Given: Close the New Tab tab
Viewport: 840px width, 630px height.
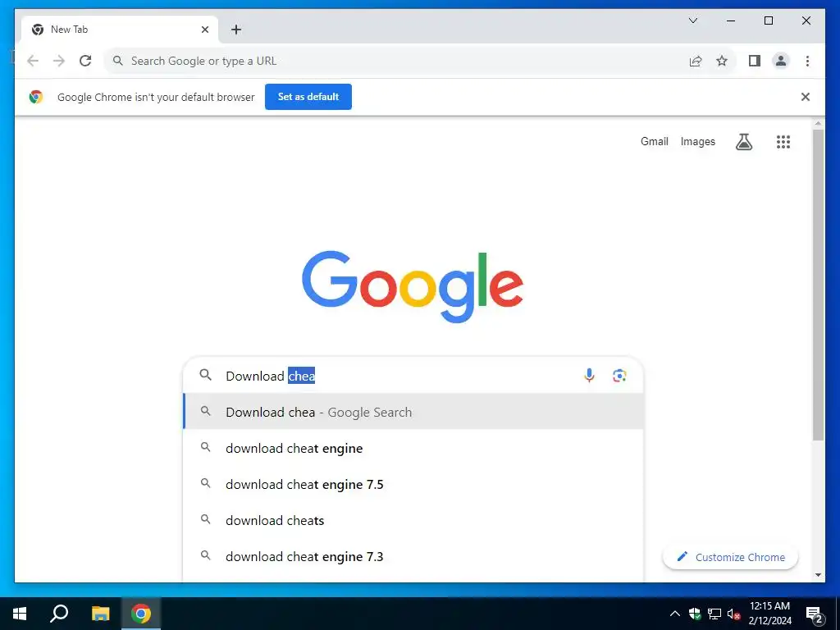Looking at the screenshot, I should pos(204,30).
